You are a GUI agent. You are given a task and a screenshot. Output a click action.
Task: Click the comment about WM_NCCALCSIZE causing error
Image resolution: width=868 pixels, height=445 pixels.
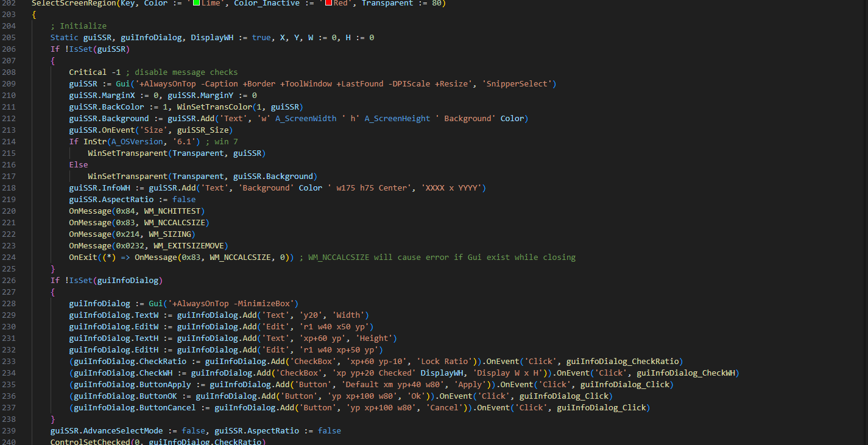click(437, 258)
